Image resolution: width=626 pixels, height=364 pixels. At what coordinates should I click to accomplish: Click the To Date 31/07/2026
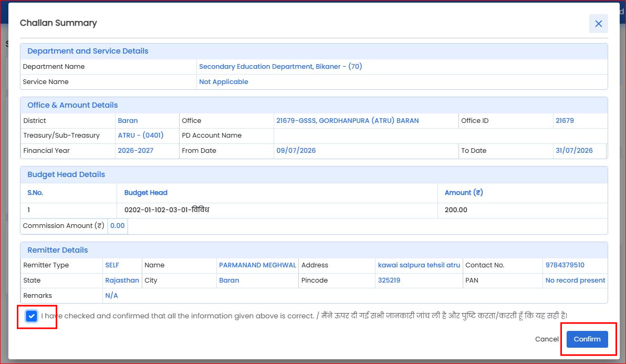[573, 150]
